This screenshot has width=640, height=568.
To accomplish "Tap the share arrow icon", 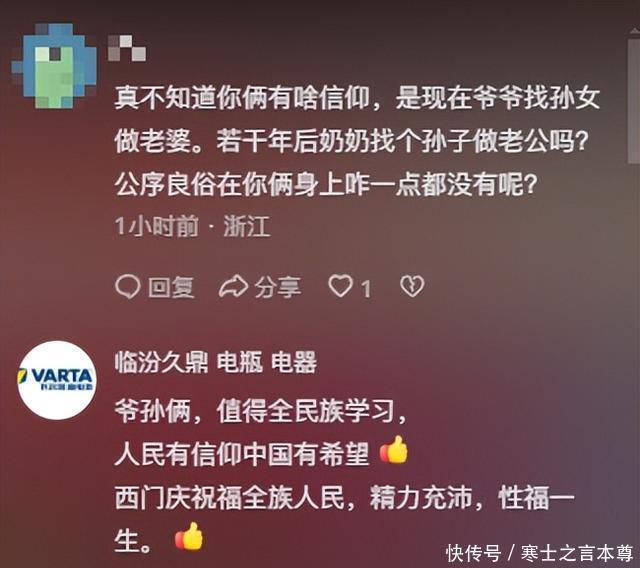I will pos(233,286).
